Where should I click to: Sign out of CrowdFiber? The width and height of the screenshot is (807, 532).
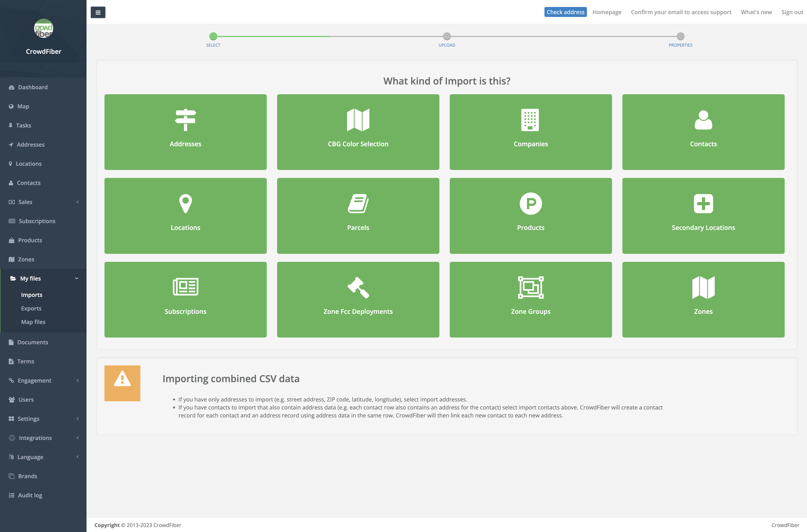coord(792,12)
